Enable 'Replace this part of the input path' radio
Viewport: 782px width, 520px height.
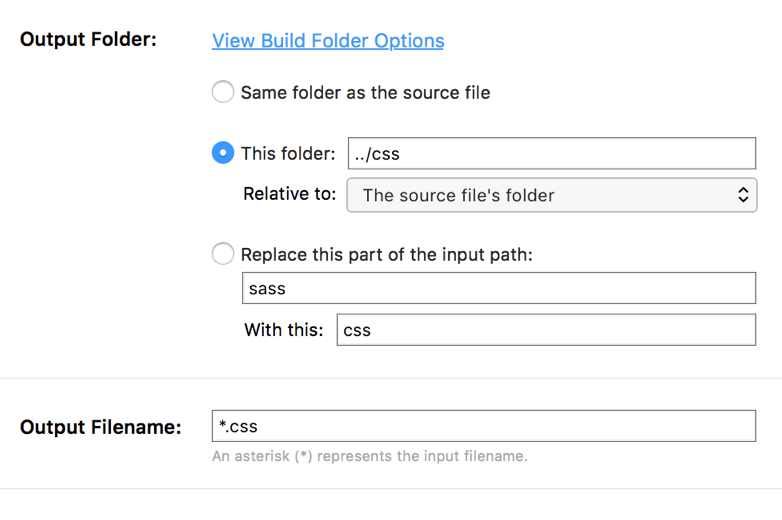(223, 254)
